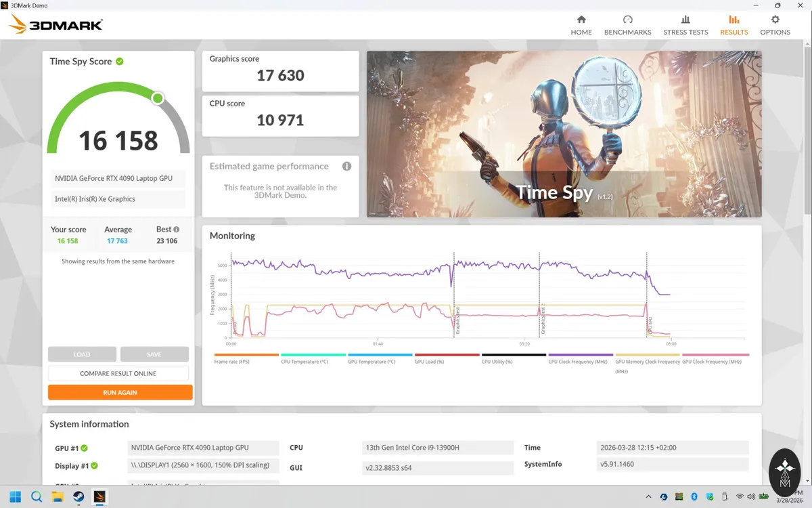Open File Explorer from the taskbar
812x508 pixels.
[x=58, y=496]
